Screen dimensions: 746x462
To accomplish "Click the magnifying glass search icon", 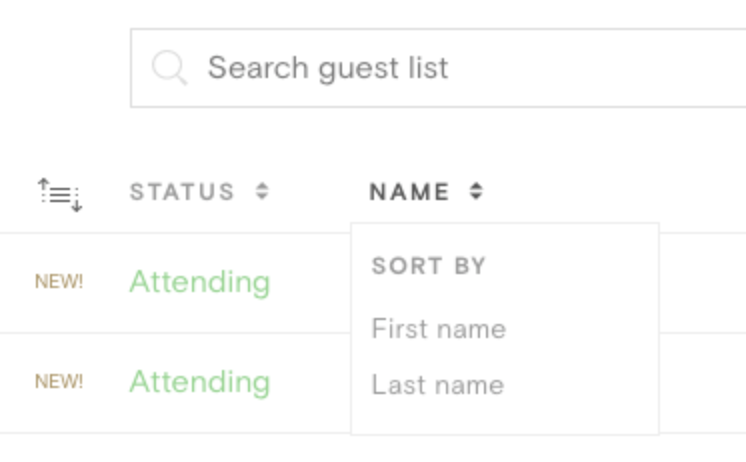I will pos(169,68).
